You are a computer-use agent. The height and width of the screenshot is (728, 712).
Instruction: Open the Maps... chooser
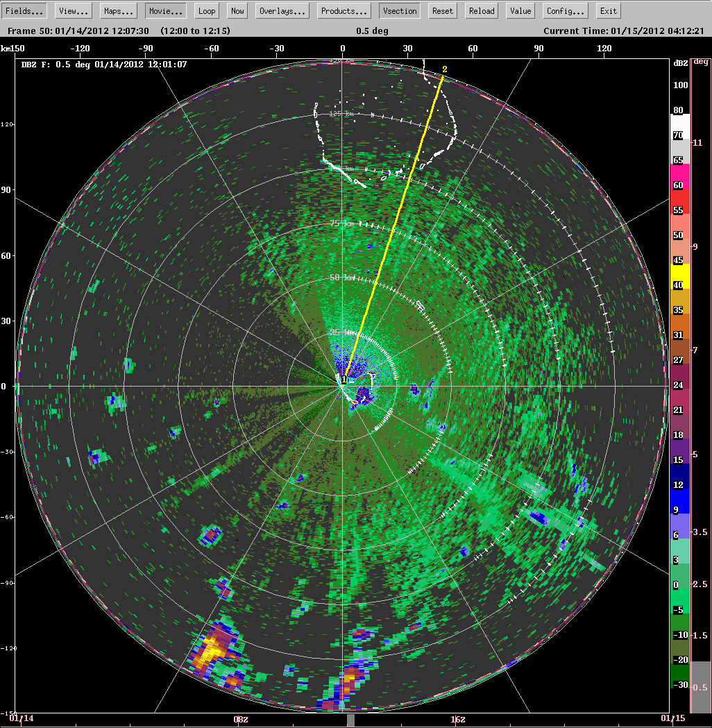(x=118, y=10)
